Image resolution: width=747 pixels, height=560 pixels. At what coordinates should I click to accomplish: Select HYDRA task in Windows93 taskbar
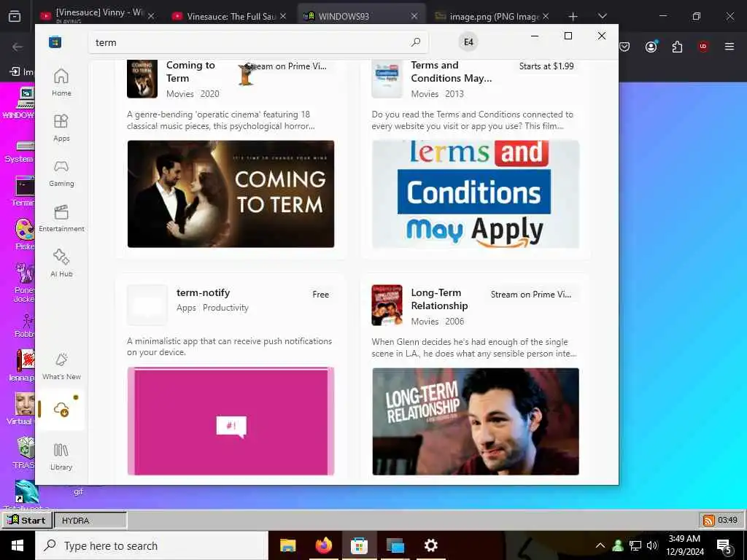(90, 521)
